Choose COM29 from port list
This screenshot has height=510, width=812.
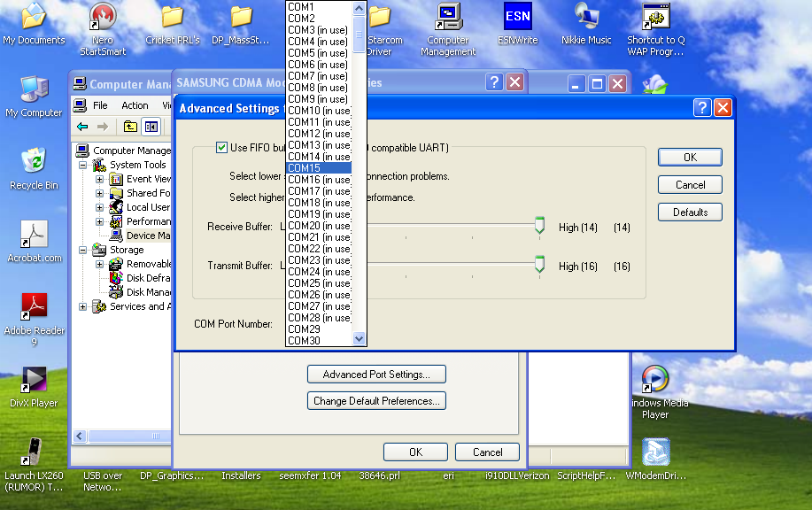coord(319,328)
